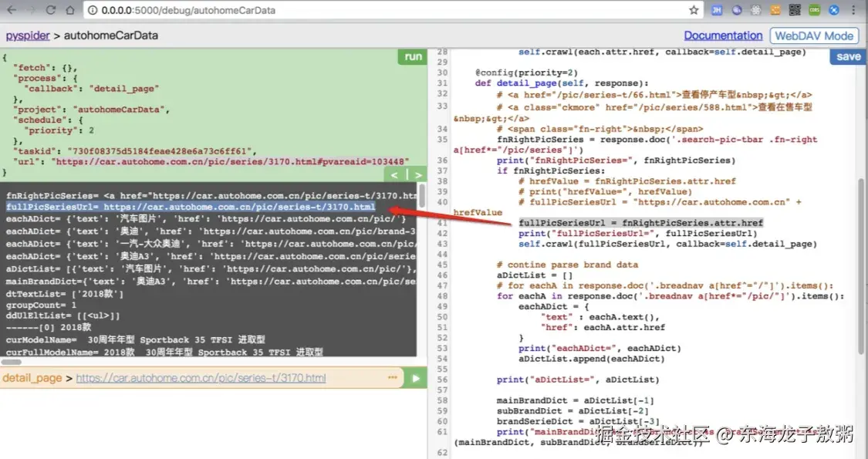
Task: Click the run button in task panel
Action: tap(413, 56)
